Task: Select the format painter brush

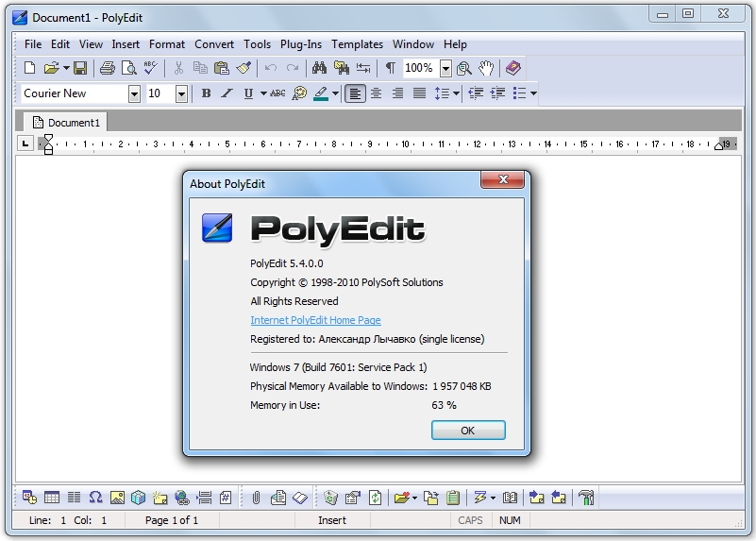Action: (x=244, y=68)
